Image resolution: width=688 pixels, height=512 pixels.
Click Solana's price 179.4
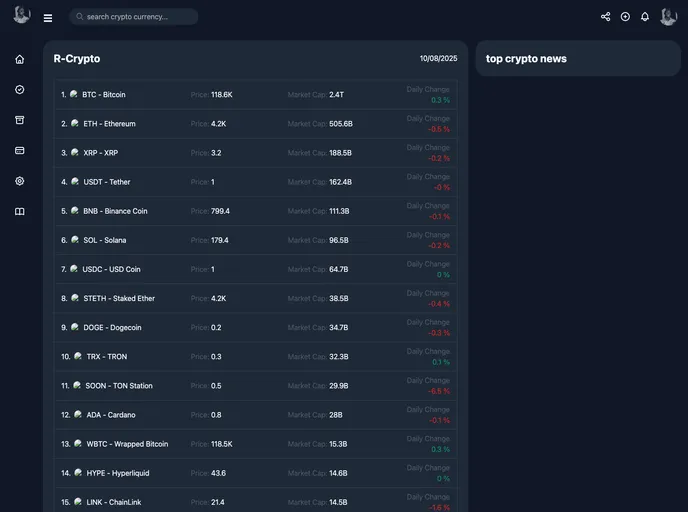220,240
